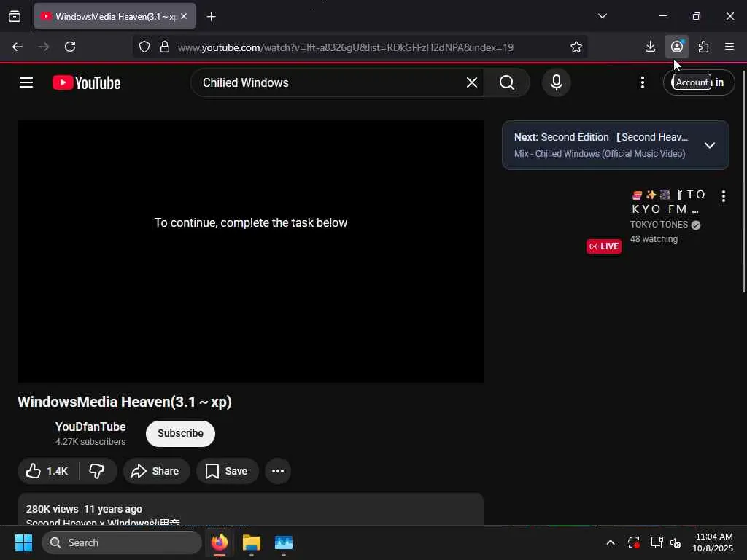Subscribe to YouDfanTube
The height and width of the screenshot is (560, 747).
180,433
